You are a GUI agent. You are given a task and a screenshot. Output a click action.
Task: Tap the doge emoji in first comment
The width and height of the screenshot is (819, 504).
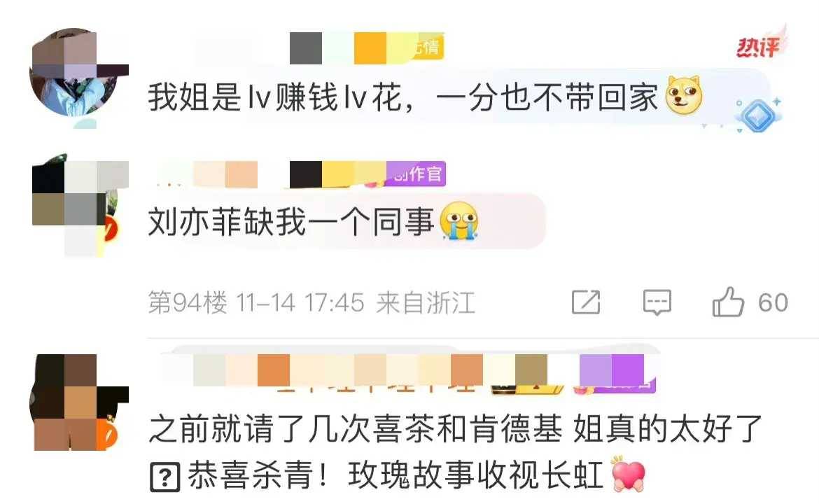pos(684,96)
